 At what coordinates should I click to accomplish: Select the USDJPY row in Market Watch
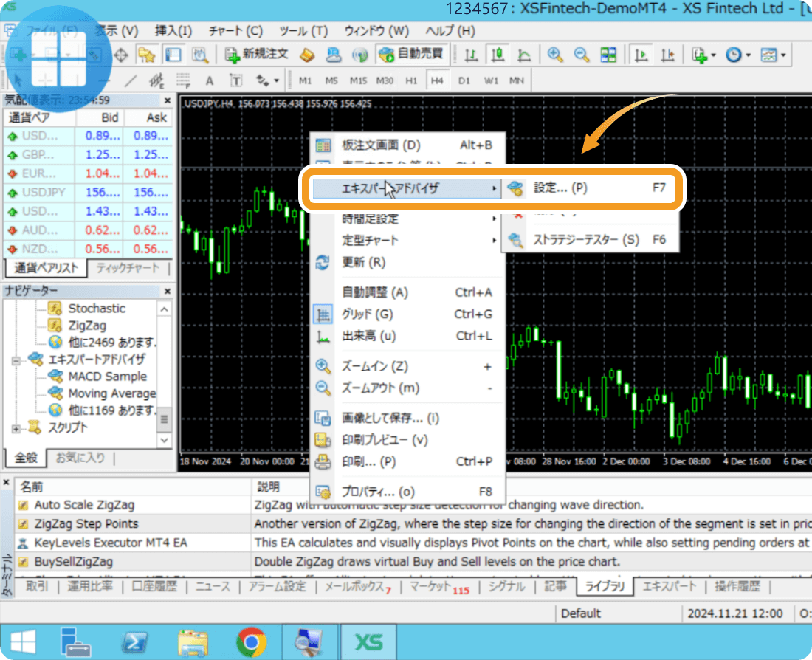click(88, 193)
